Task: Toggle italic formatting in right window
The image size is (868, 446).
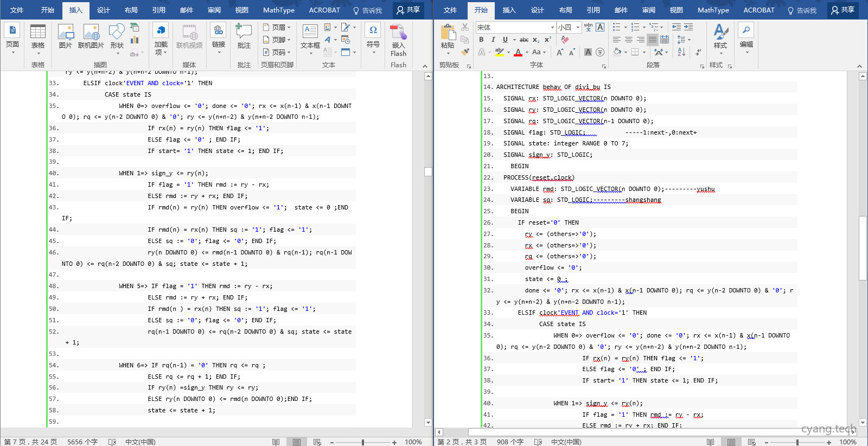Action: (493, 40)
